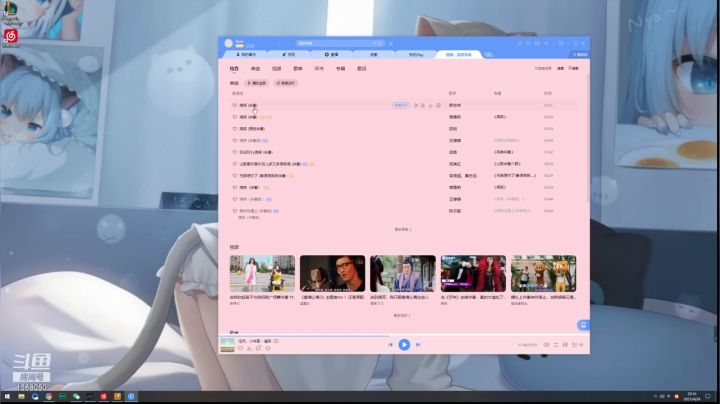The height and width of the screenshot is (404, 720).
Task: Open more options for highlighted first song
Action: pos(439,105)
